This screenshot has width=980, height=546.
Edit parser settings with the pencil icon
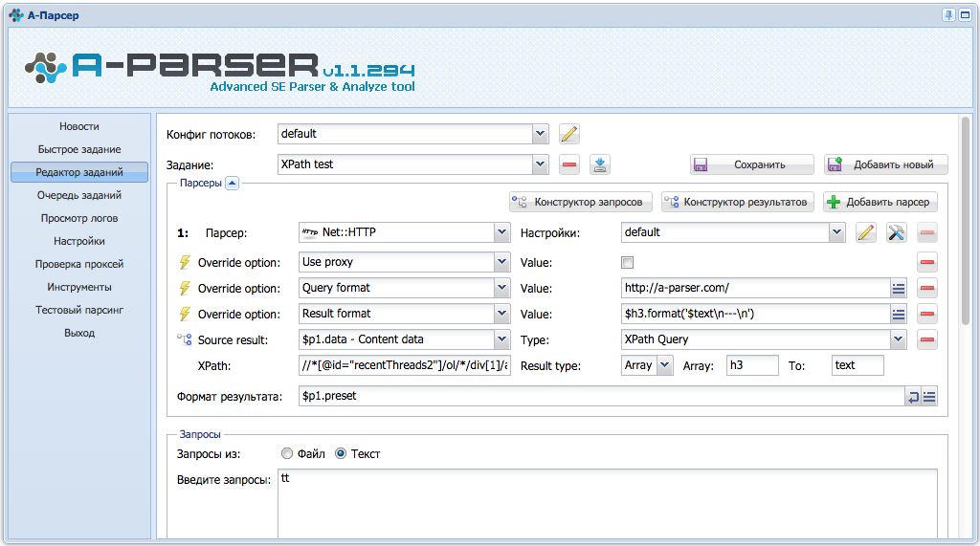point(865,233)
